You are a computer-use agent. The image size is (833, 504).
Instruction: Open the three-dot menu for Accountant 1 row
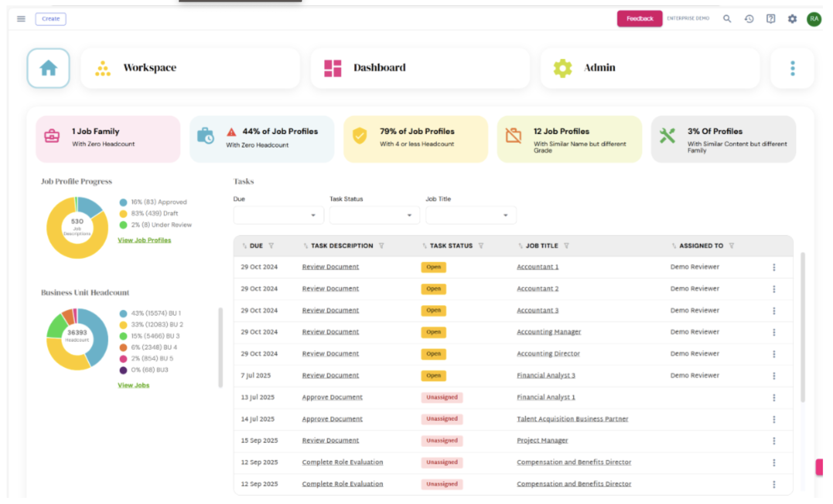click(774, 267)
